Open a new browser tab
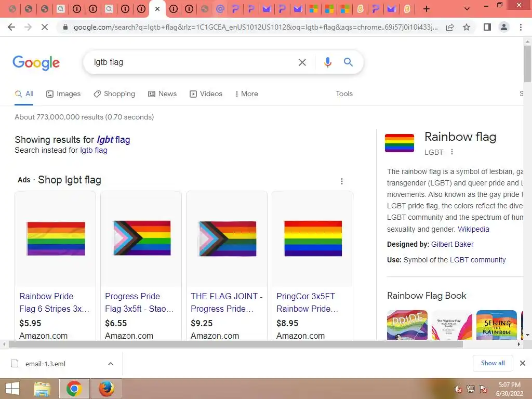This screenshot has width=532, height=399. 427,9
